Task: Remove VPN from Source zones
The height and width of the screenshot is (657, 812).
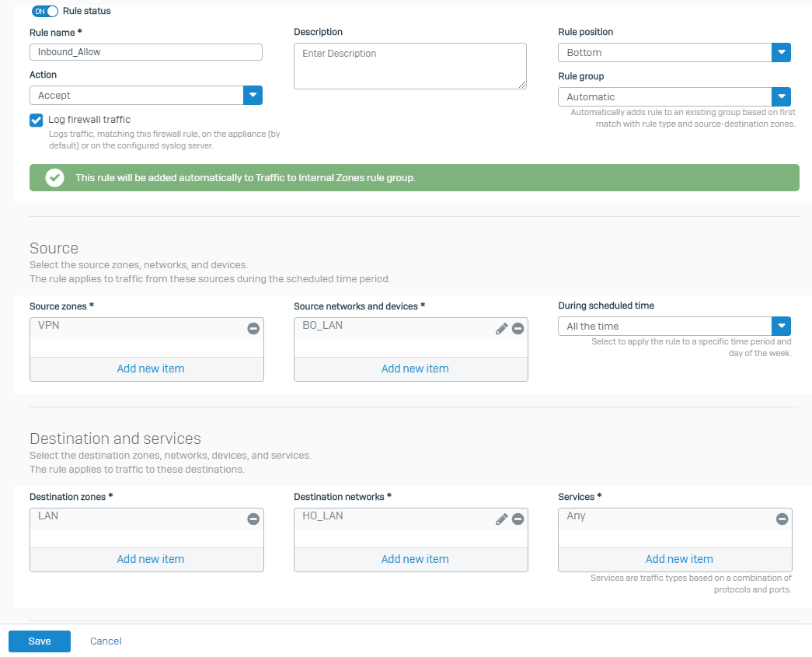Action: click(x=253, y=329)
